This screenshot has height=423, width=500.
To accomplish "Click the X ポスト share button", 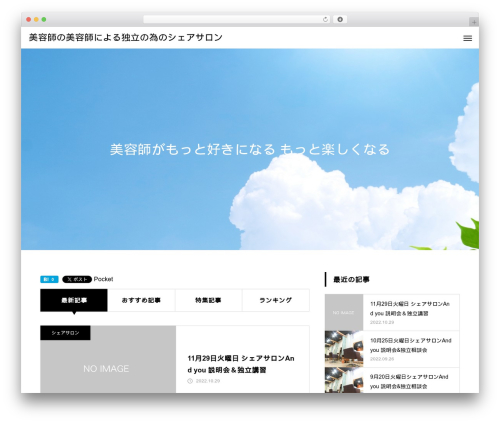I will (x=77, y=279).
